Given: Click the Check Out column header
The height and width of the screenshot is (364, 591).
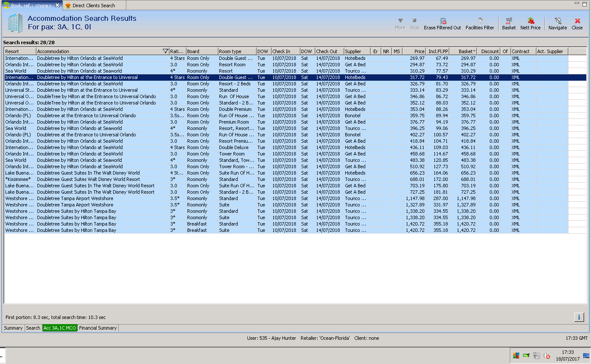Looking at the screenshot, I should [330, 51].
